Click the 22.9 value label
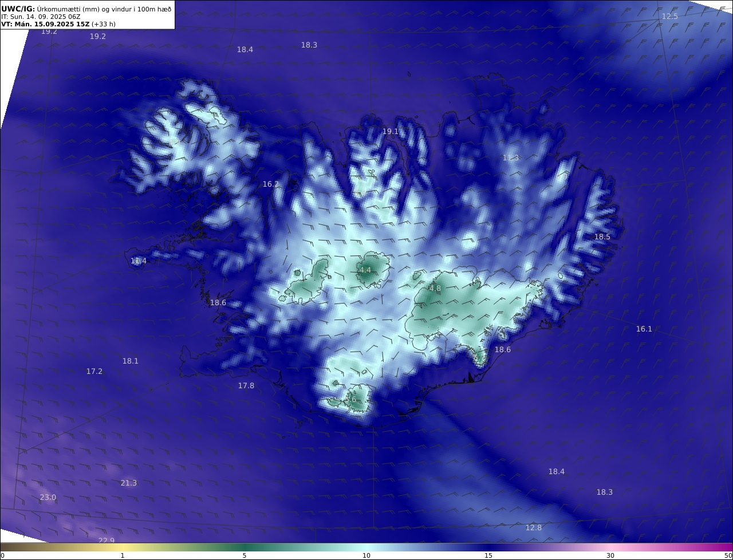The width and height of the screenshot is (733, 560). coord(107,541)
